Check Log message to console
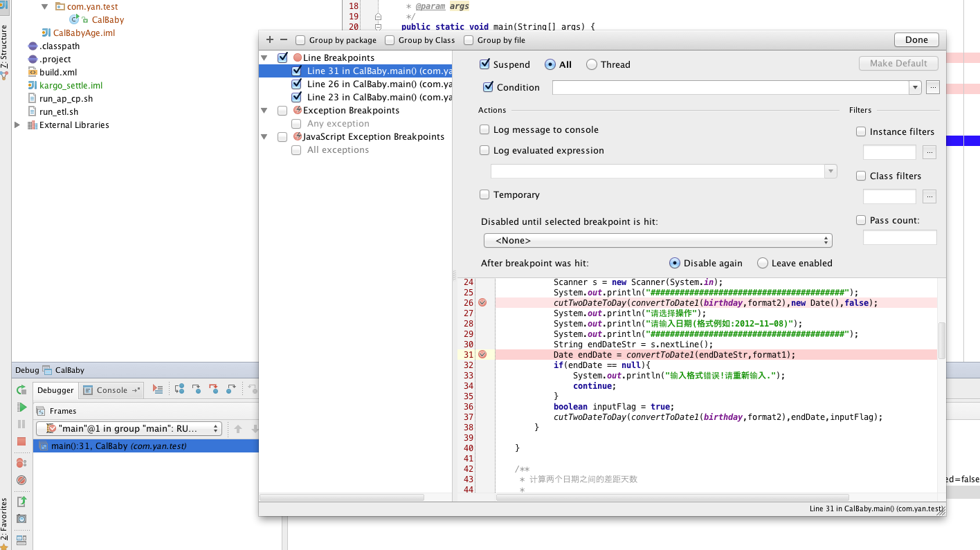This screenshot has width=980, height=550. tap(484, 130)
